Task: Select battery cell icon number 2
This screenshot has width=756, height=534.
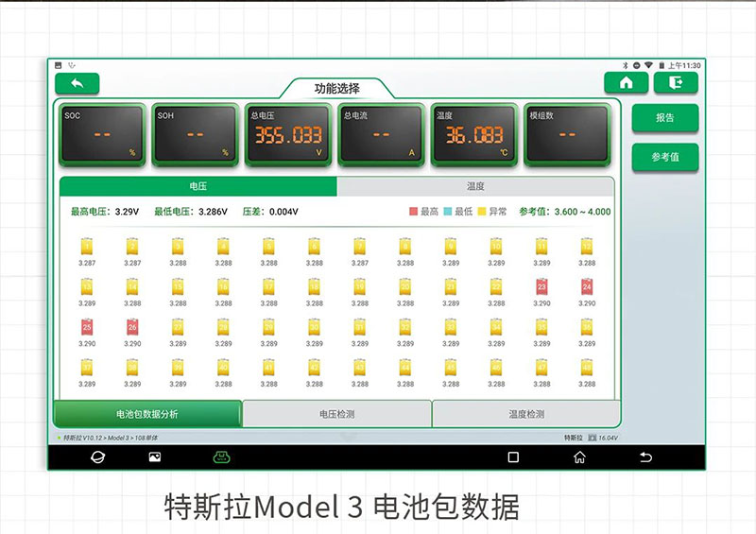Action: 132,247
